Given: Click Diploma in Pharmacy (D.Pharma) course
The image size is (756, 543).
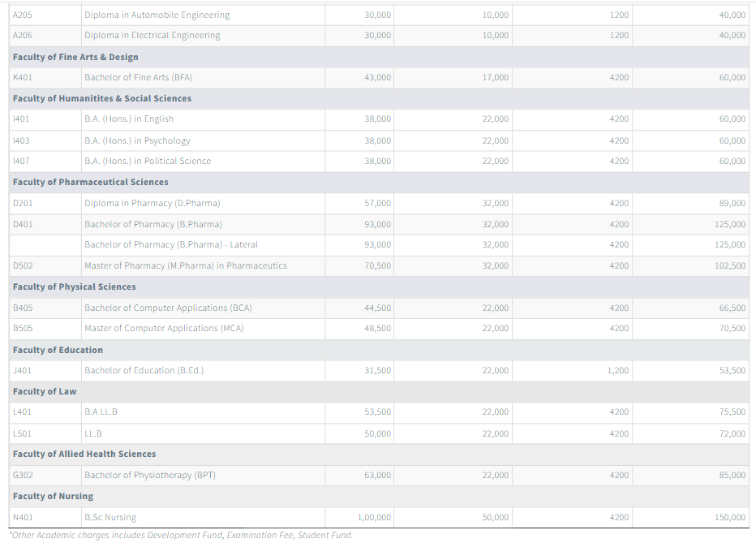Looking at the screenshot, I should [x=152, y=203].
